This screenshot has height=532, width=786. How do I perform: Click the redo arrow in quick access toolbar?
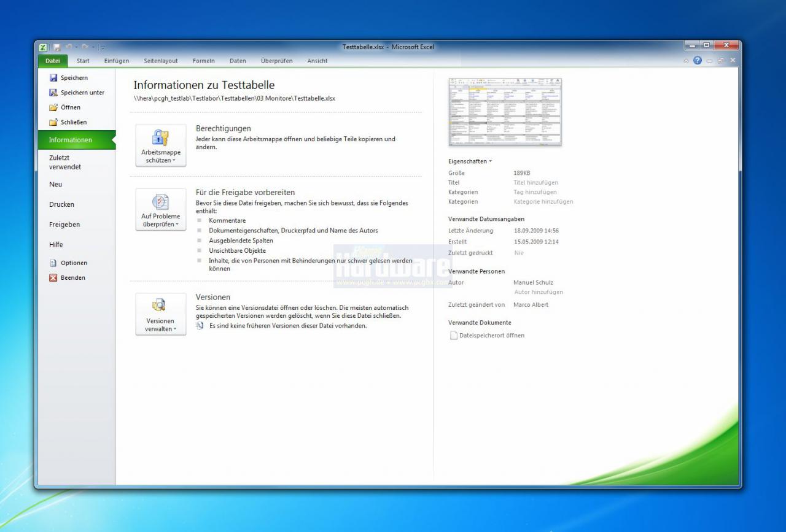coord(86,48)
